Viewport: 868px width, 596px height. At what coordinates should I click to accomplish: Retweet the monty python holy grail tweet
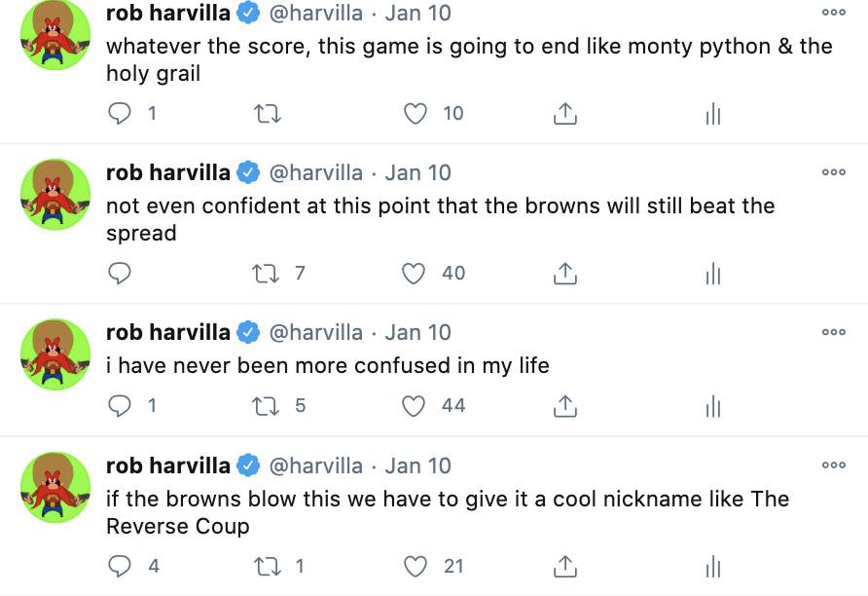pyautogui.click(x=267, y=114)
